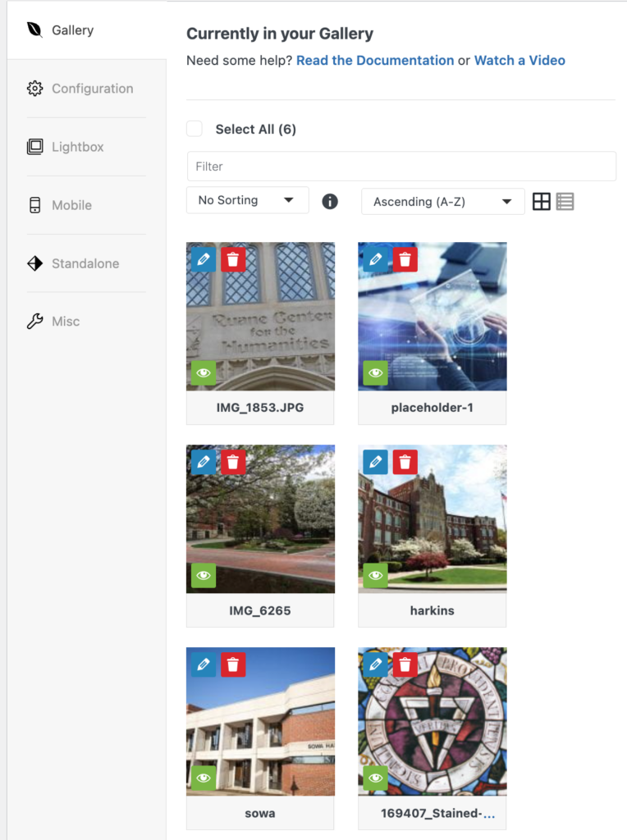Delete the IMG_6265 image with trash icon

coord(233,462)
